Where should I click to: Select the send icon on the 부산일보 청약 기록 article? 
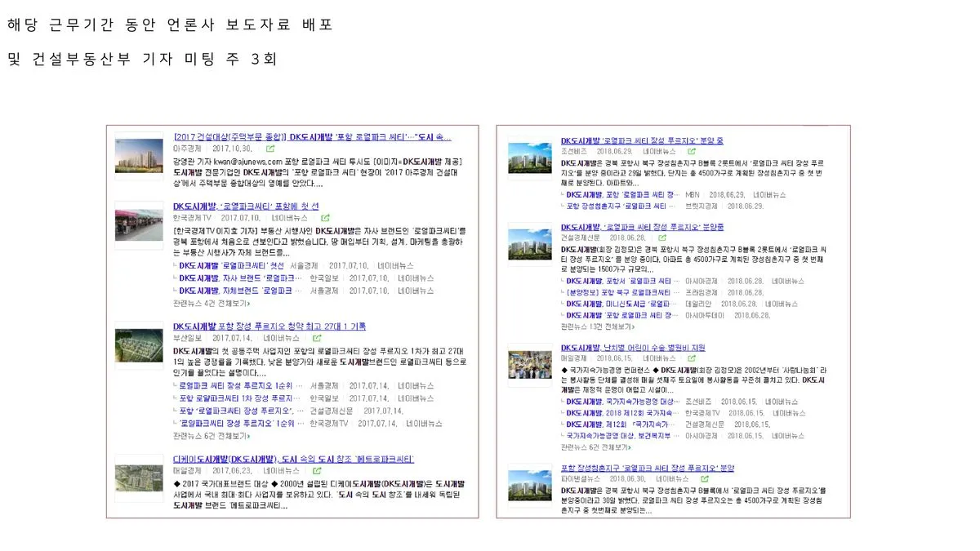pyautogui.click(x=318, y=338)
